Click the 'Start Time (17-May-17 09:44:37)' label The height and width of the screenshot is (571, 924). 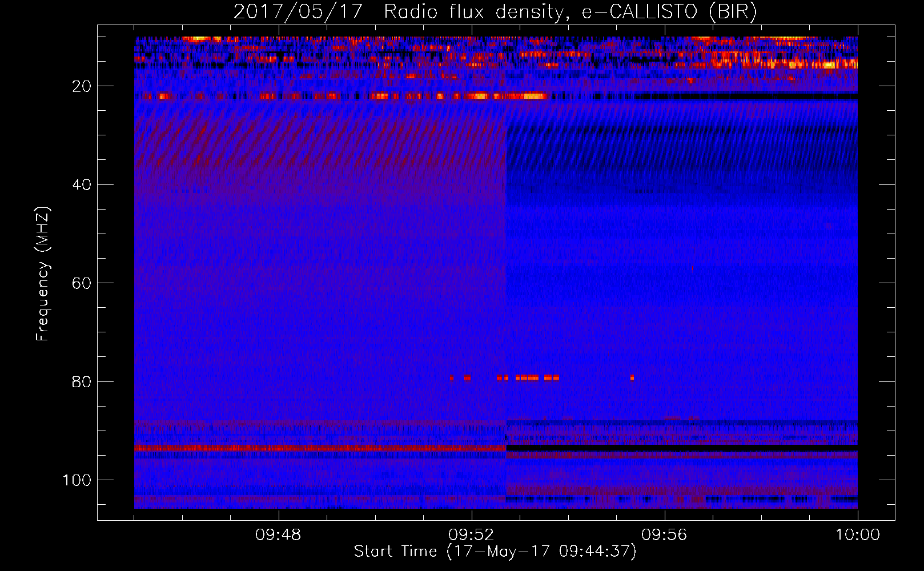point(495,552)
